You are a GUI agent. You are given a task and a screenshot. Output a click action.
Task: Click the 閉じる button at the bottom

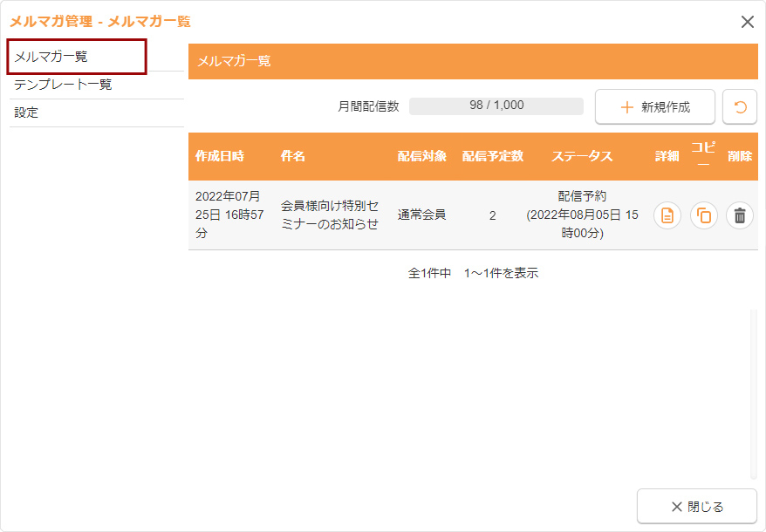coord(696,507)
